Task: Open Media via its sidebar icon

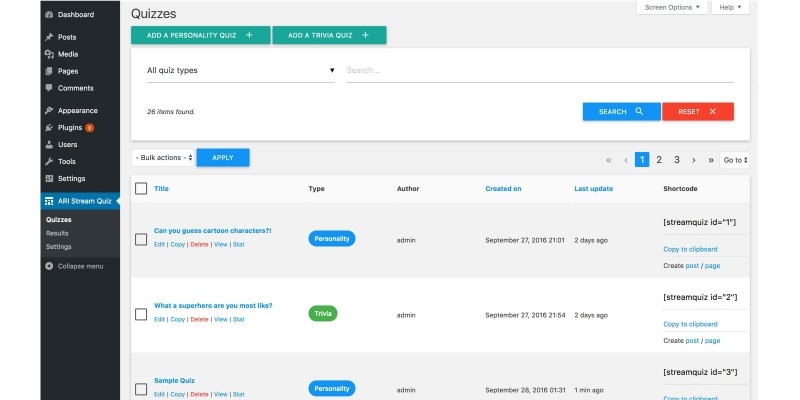Action: [x=49, y=54]
